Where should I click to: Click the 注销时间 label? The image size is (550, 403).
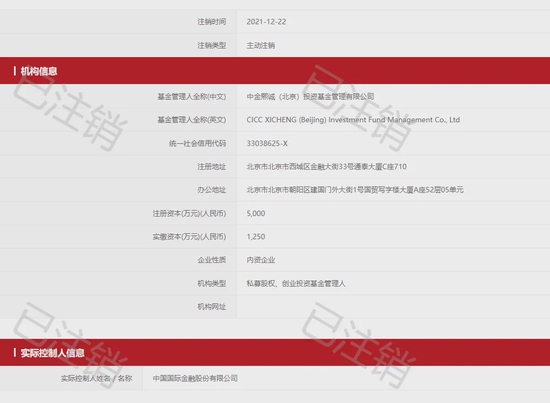pos(212,22)
